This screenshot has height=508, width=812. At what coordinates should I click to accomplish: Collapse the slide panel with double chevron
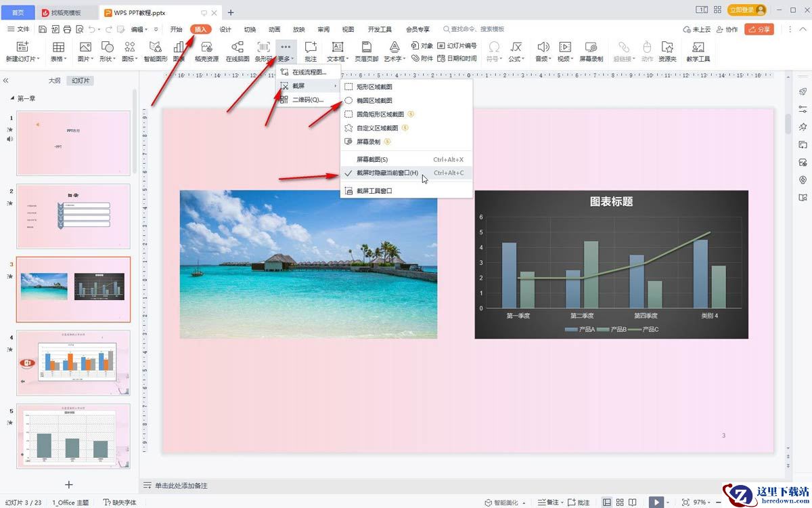point(6,80)
